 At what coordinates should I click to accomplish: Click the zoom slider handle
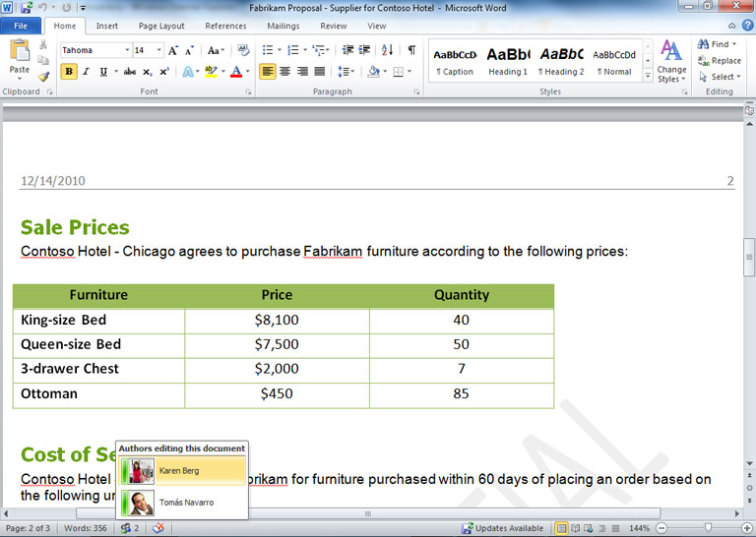coord(708,528)
